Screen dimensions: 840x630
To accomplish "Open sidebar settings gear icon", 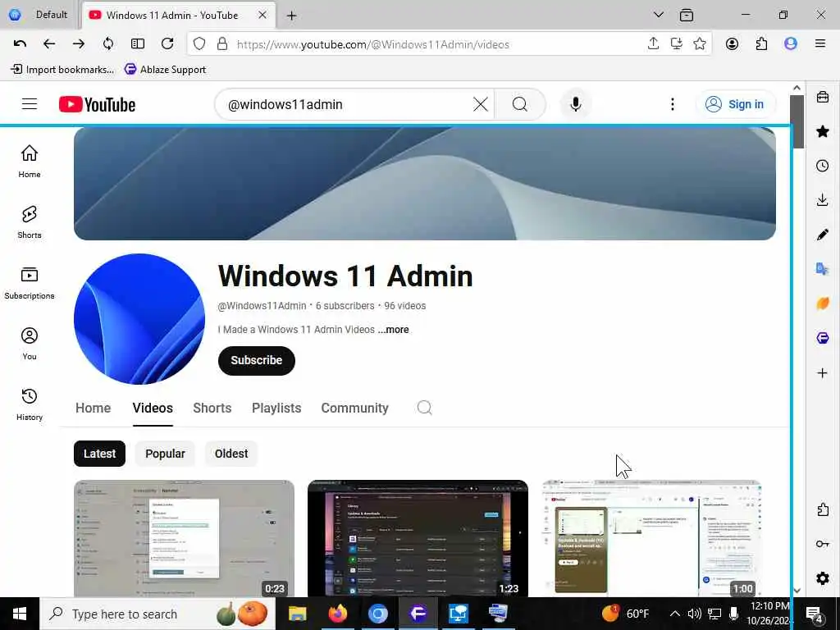I will tap(823, 578).
